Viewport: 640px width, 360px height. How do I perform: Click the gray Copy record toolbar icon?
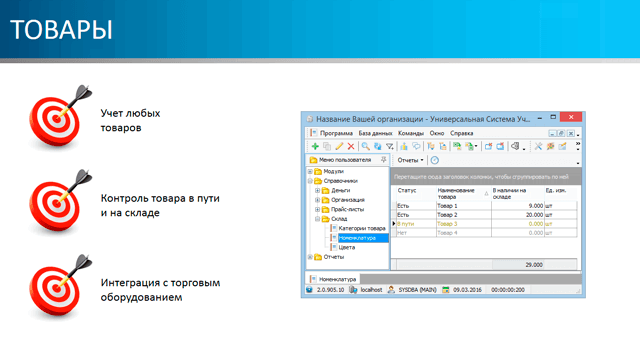click(x=327, y=146)
